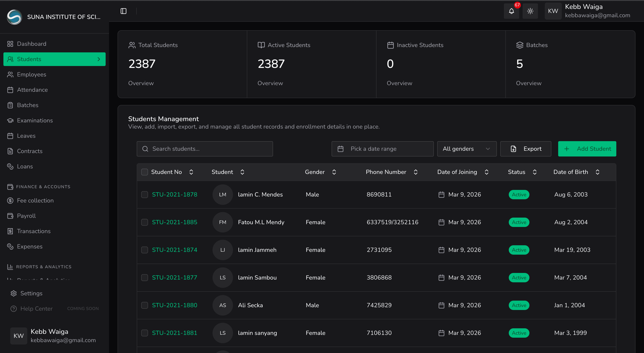Image resolution: width=644 pixels, height=353 pixels.
Task: Click the search magnifier icon
Action: (145, 149)
